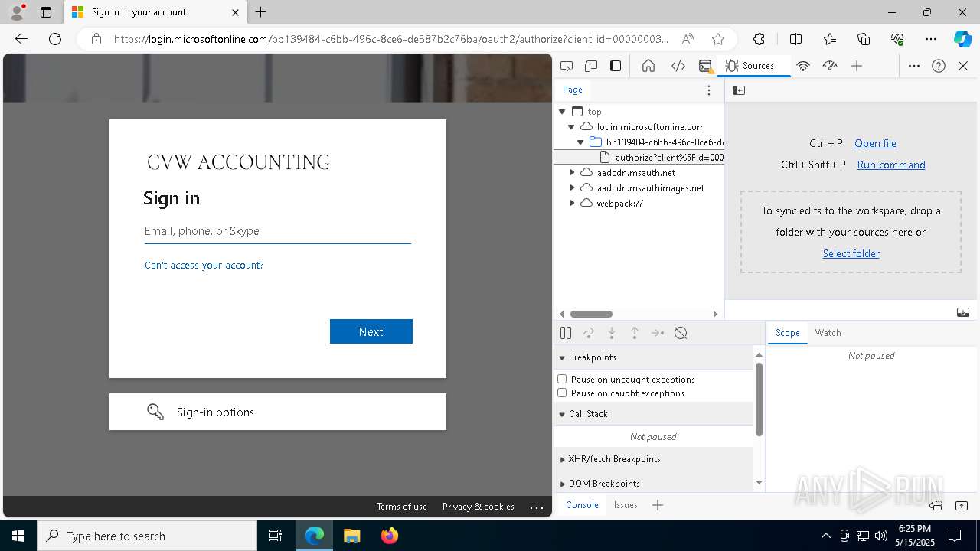Open File Explorer from taskbar
980x551 pixels.
[351, 536]
